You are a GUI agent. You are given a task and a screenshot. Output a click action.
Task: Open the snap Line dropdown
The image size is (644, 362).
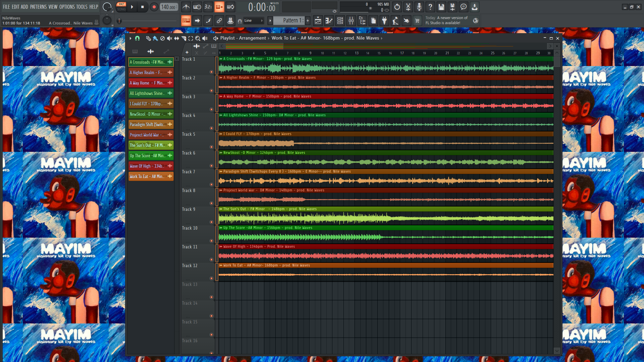click(x=254, y=21)
